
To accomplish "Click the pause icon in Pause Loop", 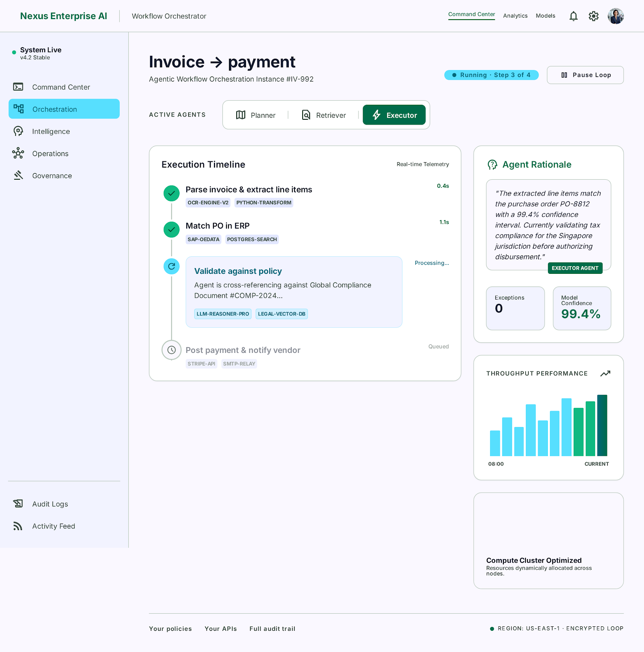I will (x=564, y=75).
